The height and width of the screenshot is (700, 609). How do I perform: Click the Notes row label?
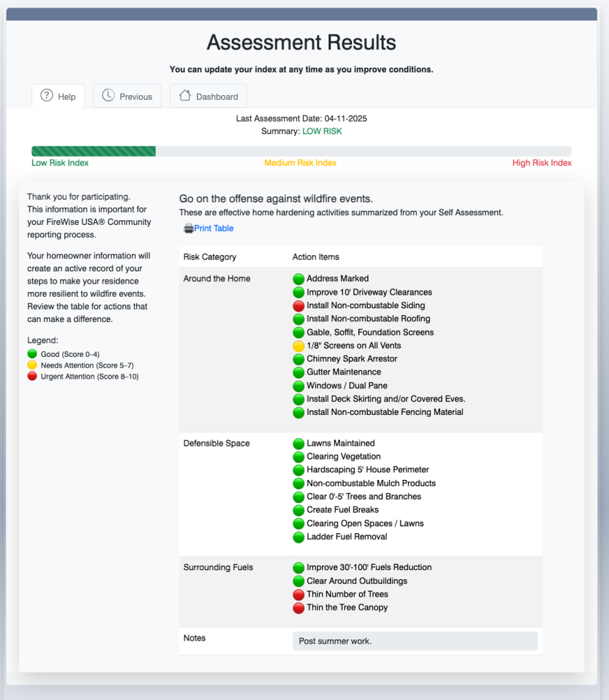click(x=194, y=638)
